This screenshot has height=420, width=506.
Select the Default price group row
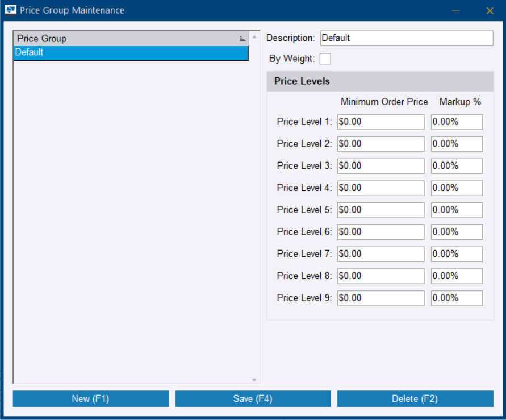131,53
